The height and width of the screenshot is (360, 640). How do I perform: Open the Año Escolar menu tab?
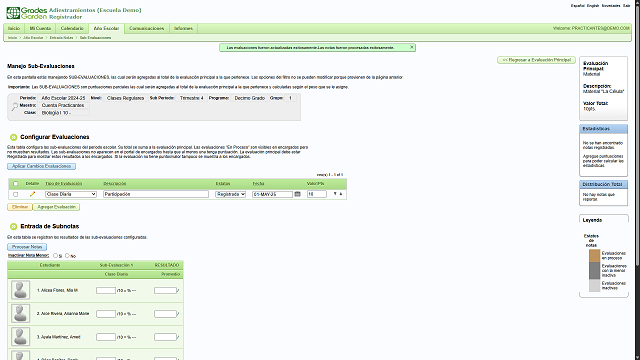coord(106,28)
